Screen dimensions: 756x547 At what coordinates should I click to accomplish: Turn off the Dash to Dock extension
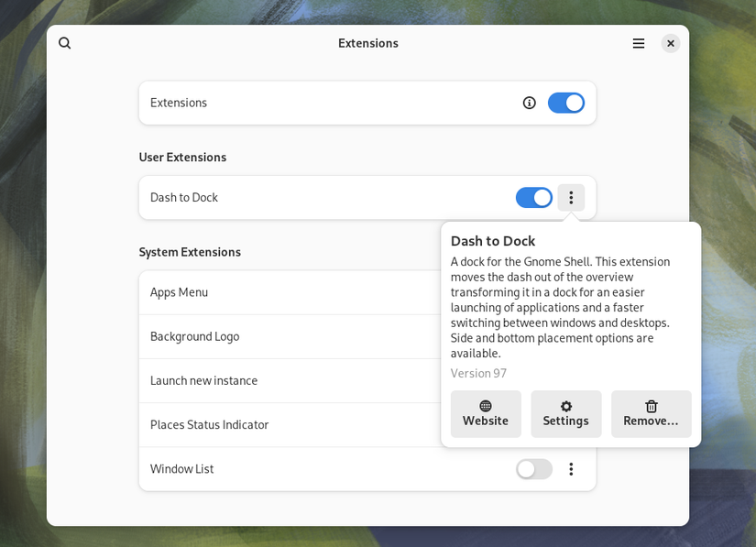533,197
